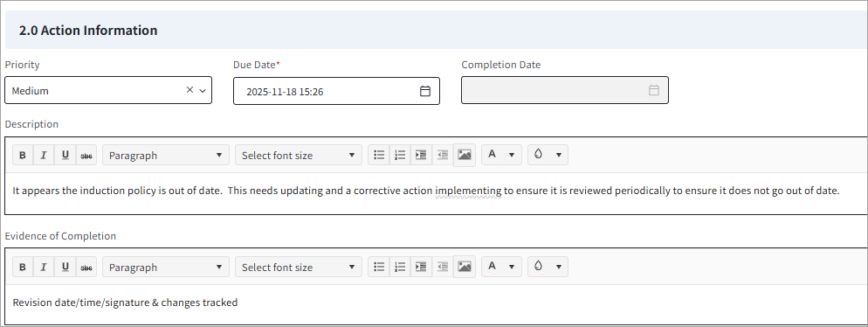The height and width of the screenshot is (327, 868).
Task: Open Select font size dropdown in Description editor
Action: pos(299,155)
